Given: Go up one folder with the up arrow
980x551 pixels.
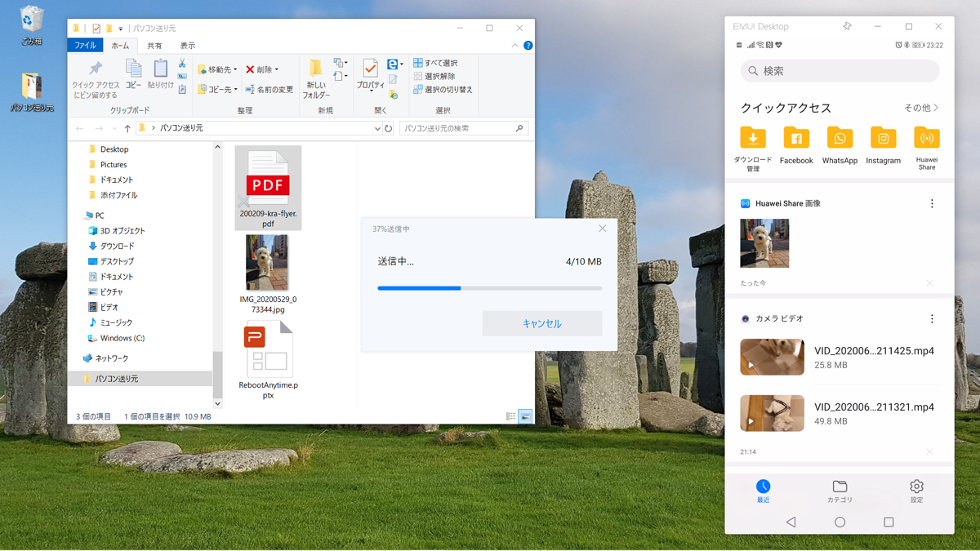Looking at the screenshot, I should coord(127,128).
